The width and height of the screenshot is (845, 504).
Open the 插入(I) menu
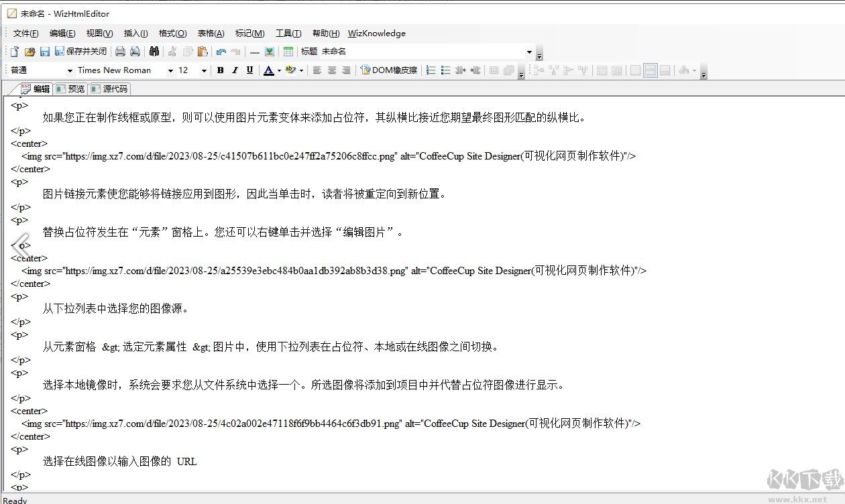point(135,34)
